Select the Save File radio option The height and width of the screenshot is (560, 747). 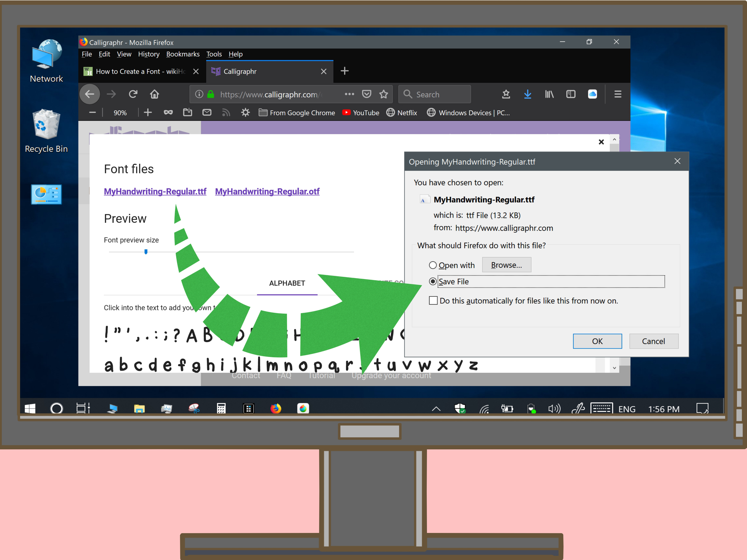[433, 282]
